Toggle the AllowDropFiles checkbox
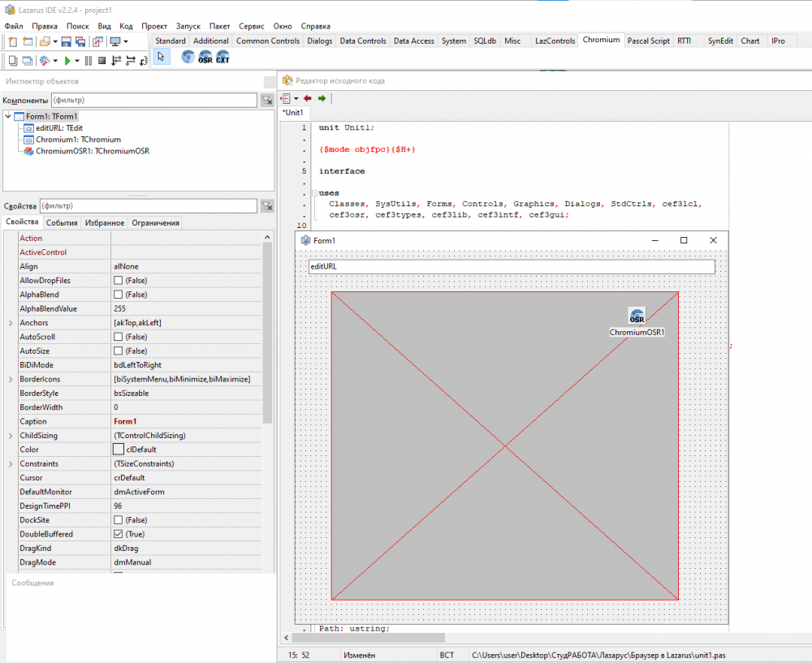The image size is (812, 663). (x=119, y=281)
